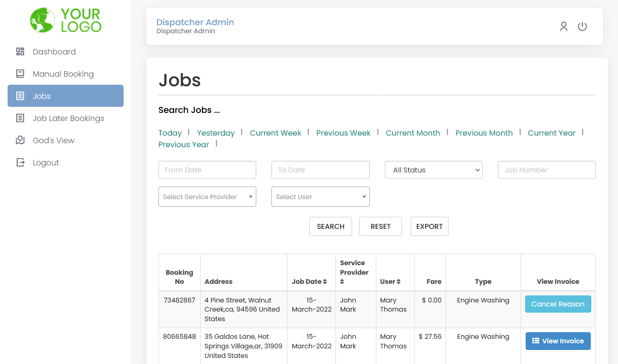Open the Dashboard via its grid icon
The width and height of the screenshot is (618, 364).
pyautogui.click(x=20, y=51)
